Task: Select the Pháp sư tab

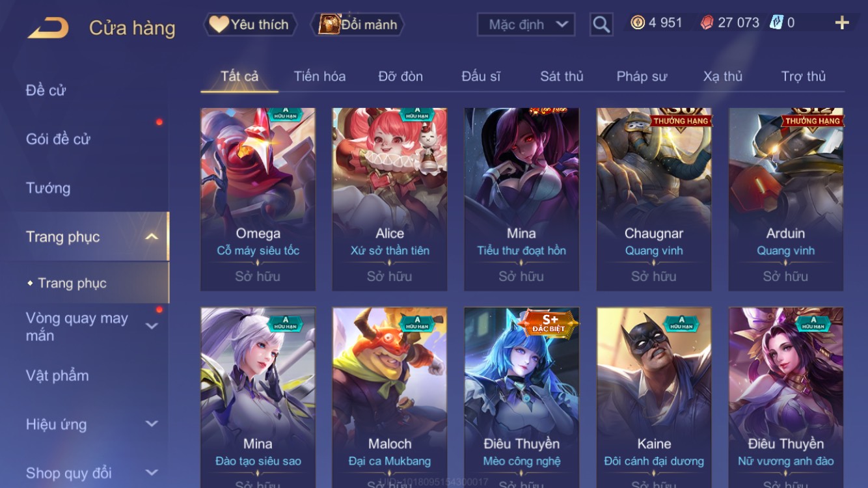Action: coord(642,76)
